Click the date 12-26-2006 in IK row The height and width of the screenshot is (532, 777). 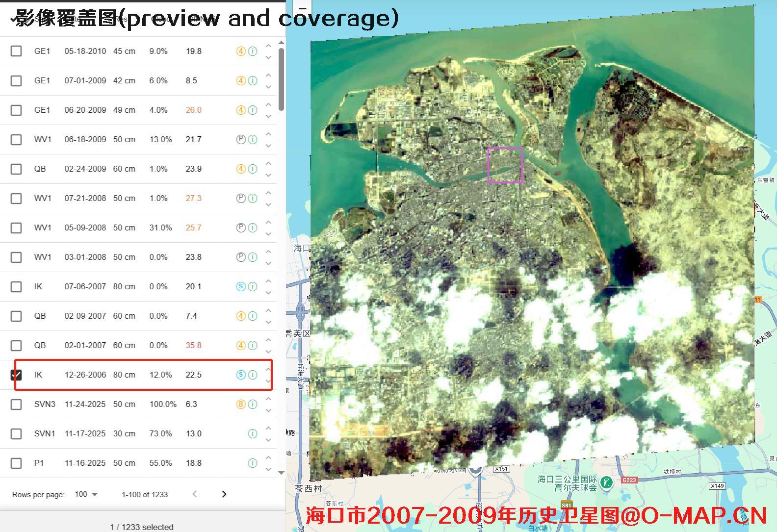tap(85, 375)
